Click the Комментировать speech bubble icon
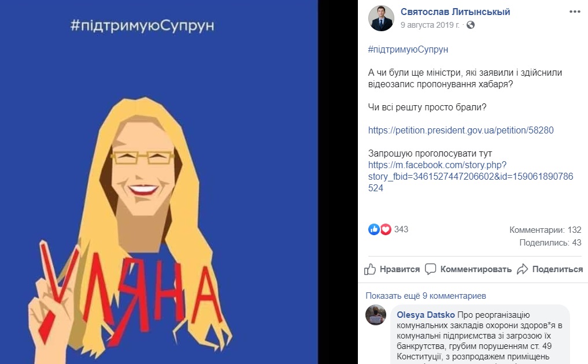The height and width of the screenshot is (364, 588). 430,269
